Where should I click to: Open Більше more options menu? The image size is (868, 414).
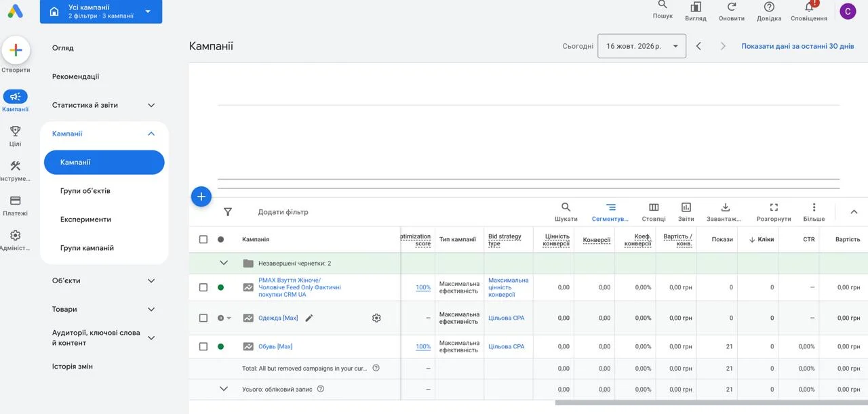click(x=814, y=211)
